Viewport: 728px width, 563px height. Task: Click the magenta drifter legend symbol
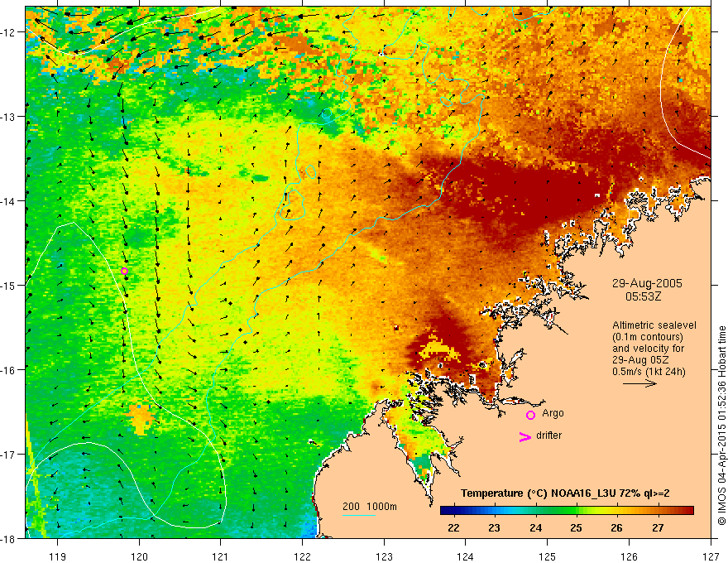point(524,436)
